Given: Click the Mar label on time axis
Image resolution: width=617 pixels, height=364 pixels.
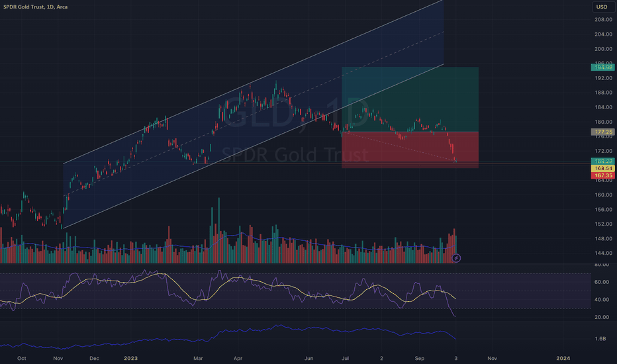Looking at the screenshot, I should coord(198,359).
